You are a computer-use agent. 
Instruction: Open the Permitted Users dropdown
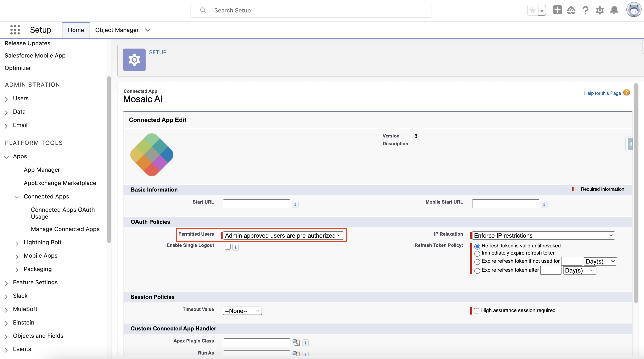pyautogui.click(x=283, y=235)
